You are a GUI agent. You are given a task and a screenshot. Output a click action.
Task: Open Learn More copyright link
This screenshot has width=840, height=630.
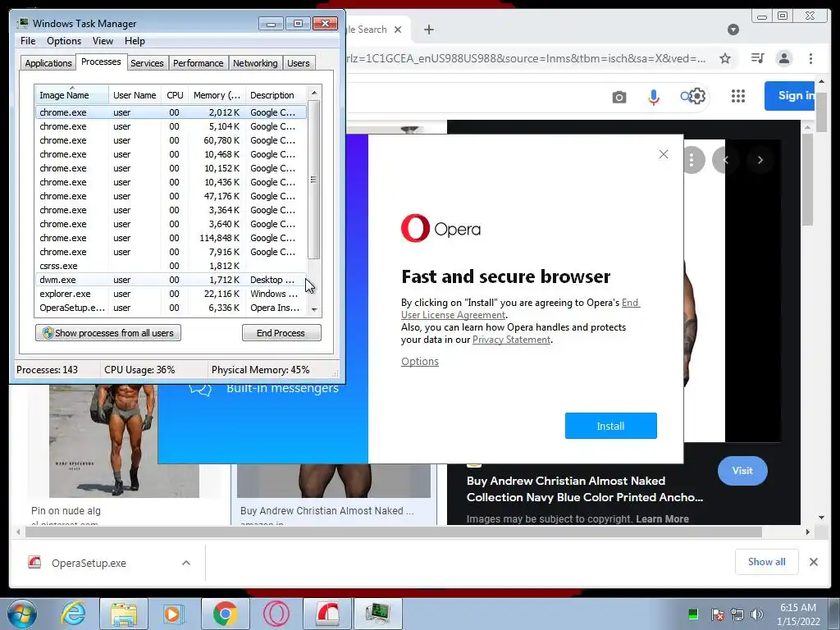662,518
